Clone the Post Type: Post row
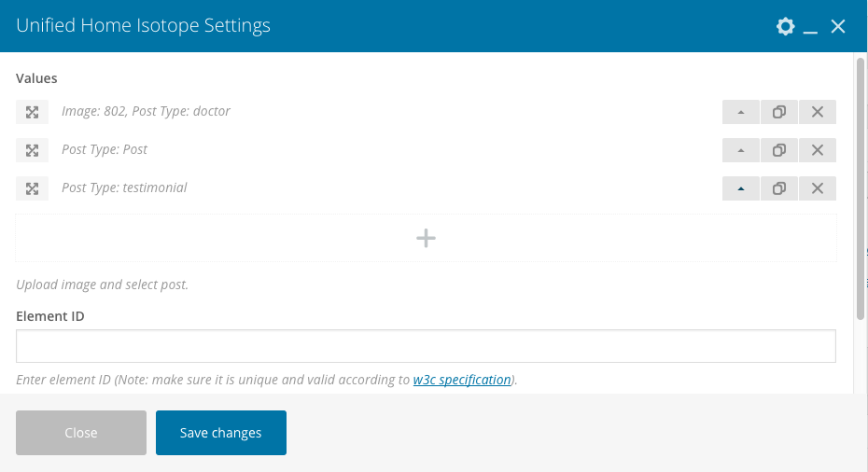 point(778,150)
